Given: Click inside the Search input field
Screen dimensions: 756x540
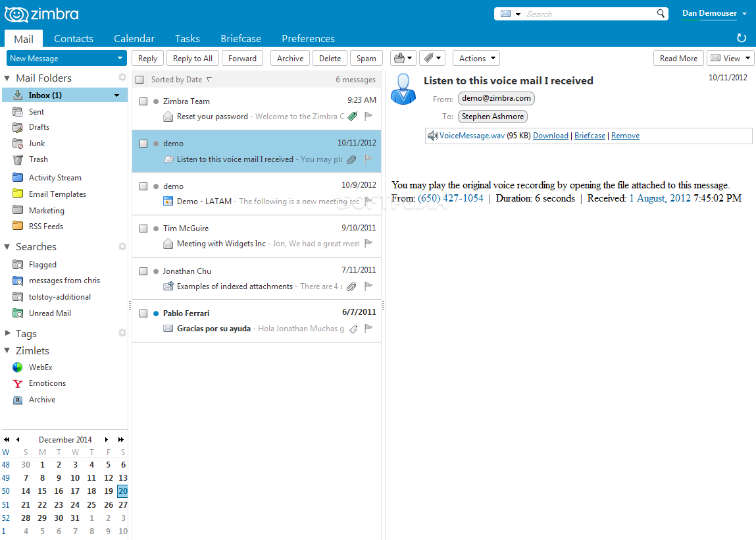Looking at the screenshot, I should pos(589,14).
